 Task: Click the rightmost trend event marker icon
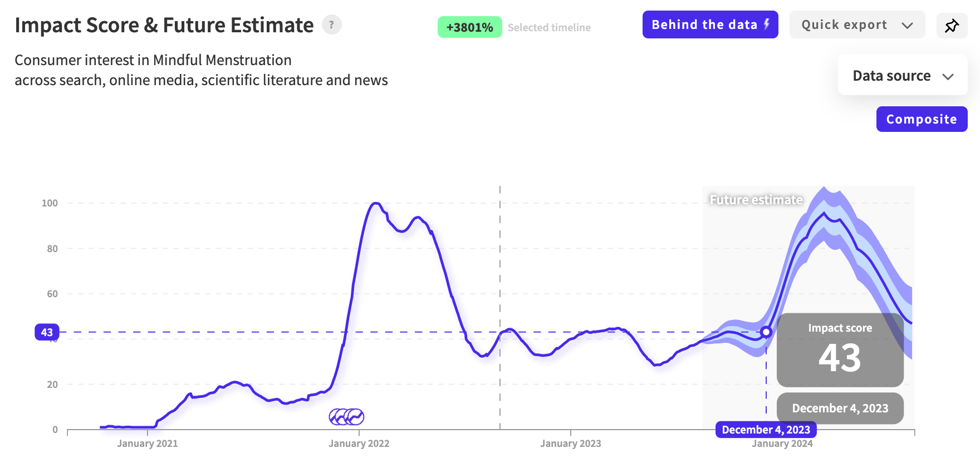point(356,416)
